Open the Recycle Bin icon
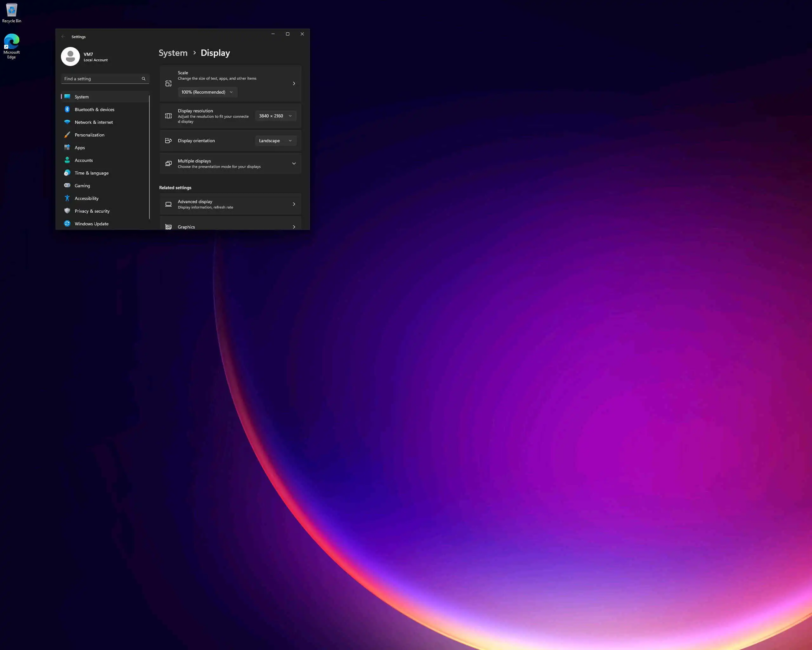The image size is (812, 650). point(12,10)
